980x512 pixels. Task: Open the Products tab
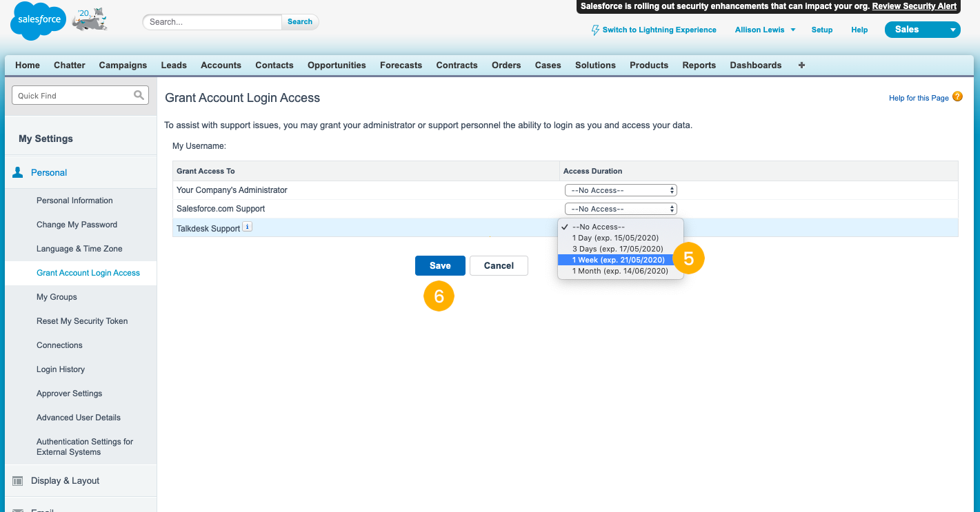pos(649,65)
